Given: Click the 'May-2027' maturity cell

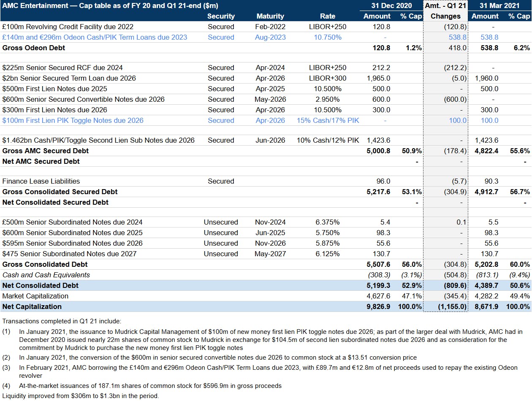Looking at the screenshot, I should 270,254.
